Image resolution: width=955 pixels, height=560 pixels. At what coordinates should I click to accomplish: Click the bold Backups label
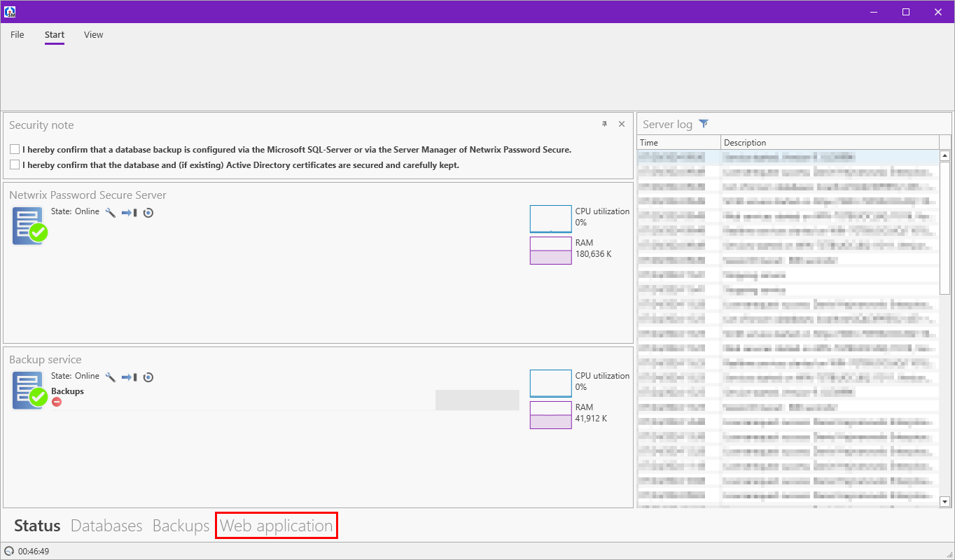tap(67, 391)
